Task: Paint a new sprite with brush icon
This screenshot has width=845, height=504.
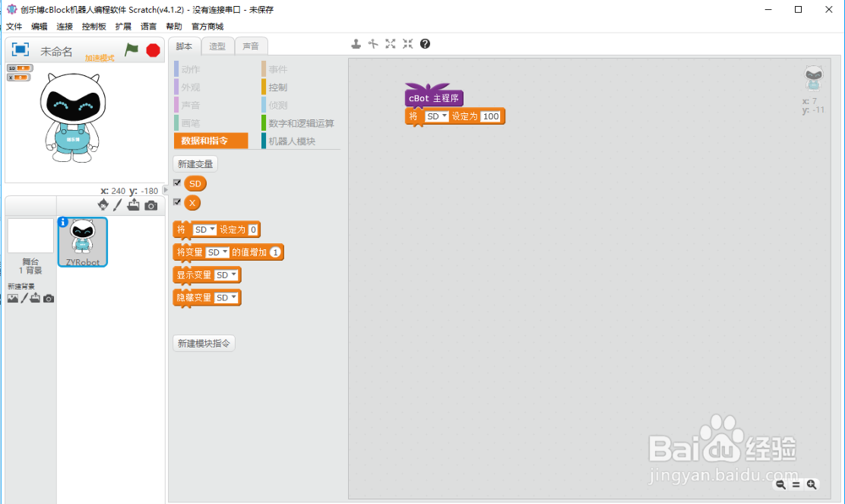Action: pos(117,204)
